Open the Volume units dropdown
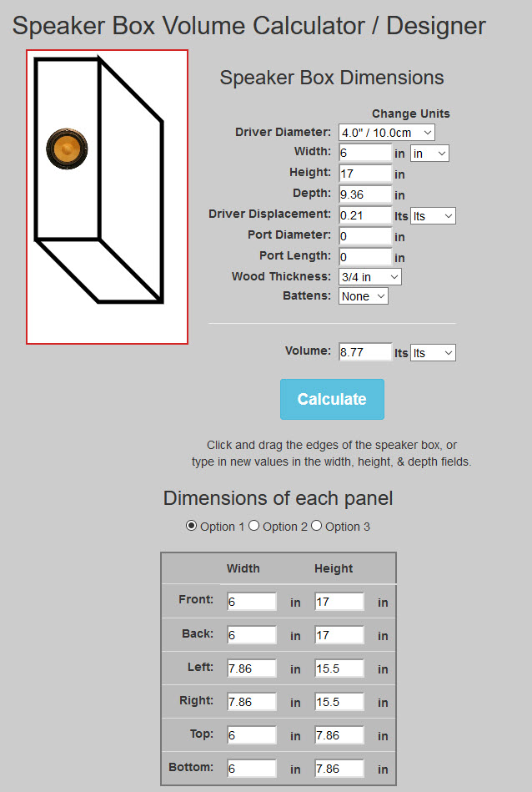Screen dimensions: 532x792 (433, 352)
